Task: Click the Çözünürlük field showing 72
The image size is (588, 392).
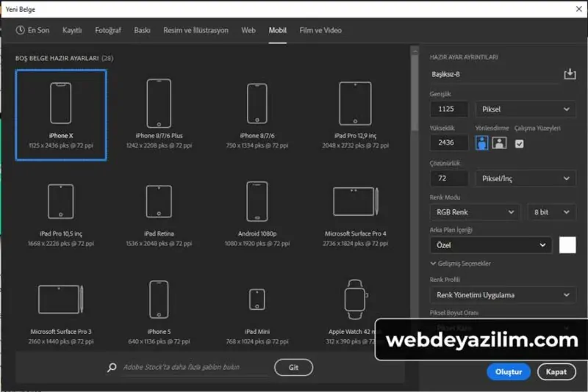Action: (x=449, y=178)
